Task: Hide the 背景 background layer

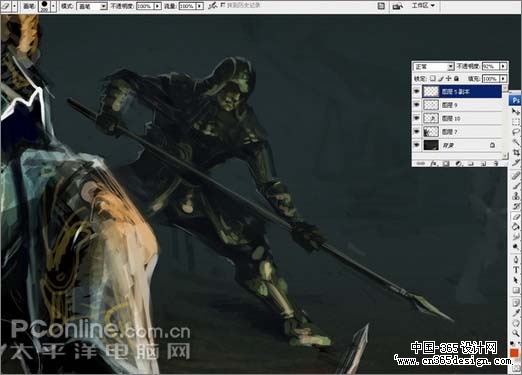Action: 417,145
